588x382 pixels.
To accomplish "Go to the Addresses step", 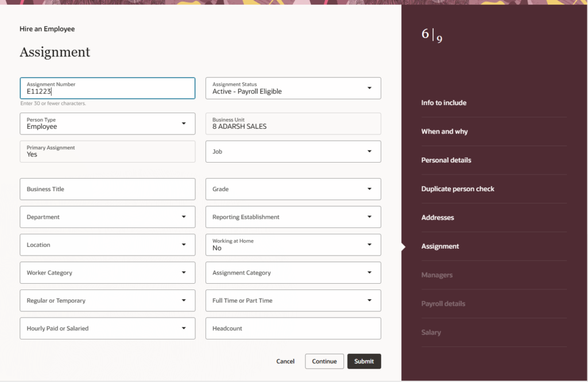I will click(438, 218).
